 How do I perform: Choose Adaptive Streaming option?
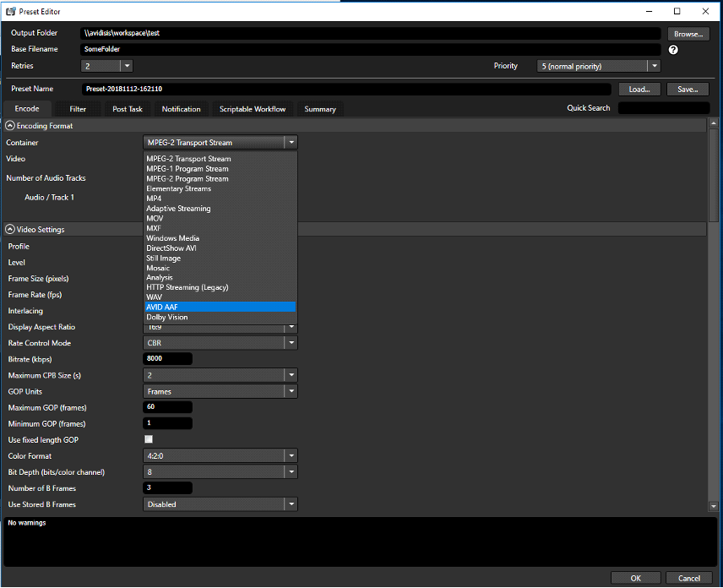[x=220, y=209]
